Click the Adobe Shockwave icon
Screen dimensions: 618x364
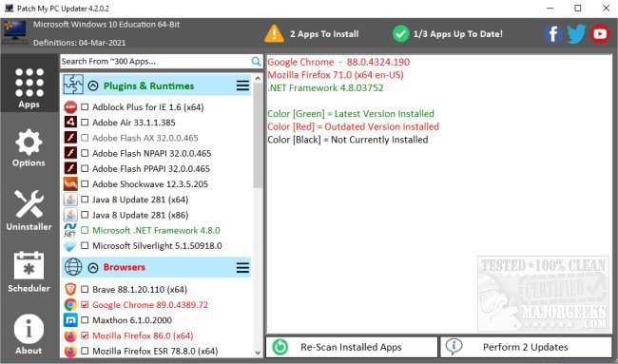point(70,184)
